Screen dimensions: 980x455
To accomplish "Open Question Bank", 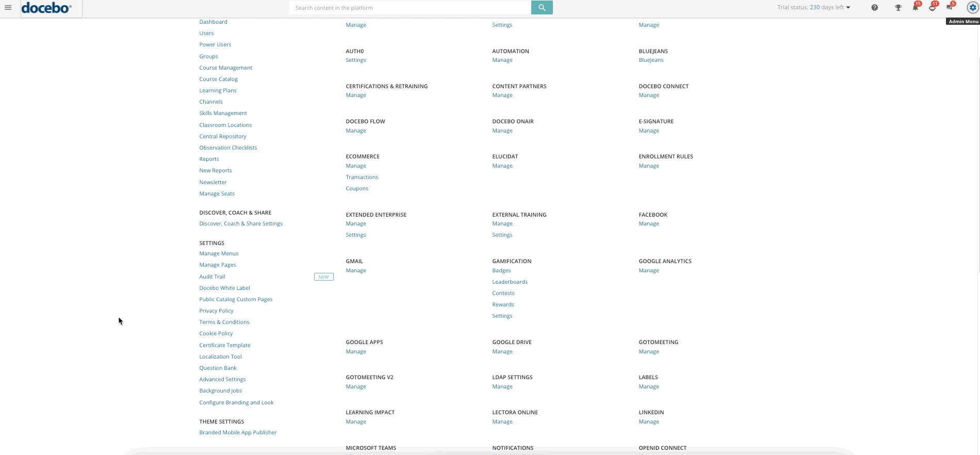I will (218, 368).
